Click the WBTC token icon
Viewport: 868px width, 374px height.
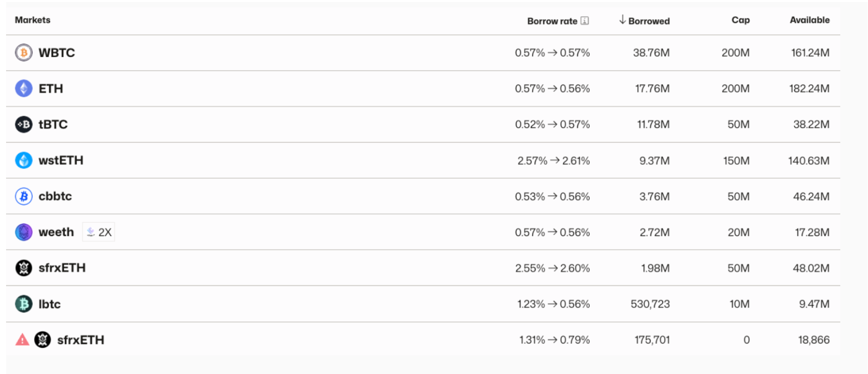click(x=24, y=53)
